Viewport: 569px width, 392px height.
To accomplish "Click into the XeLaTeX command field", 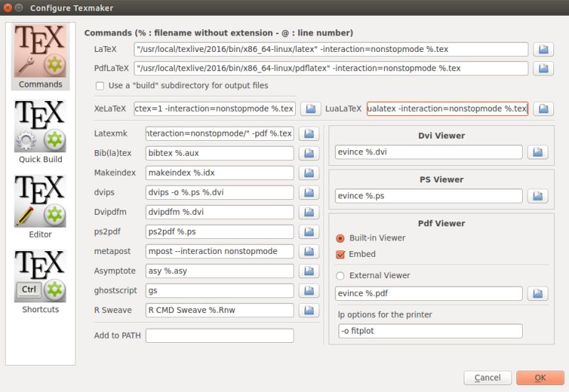I will (215, 109).
